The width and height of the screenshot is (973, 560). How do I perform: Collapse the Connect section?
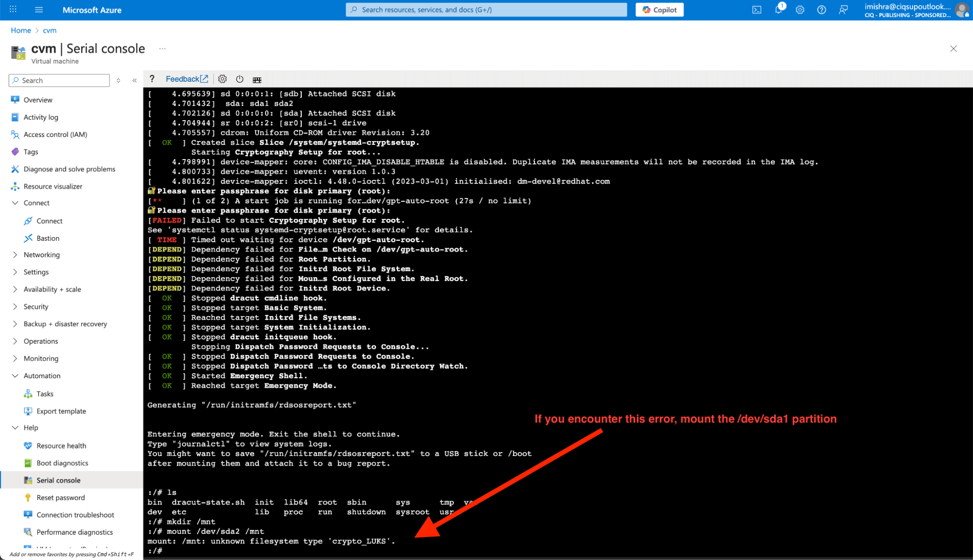(x=15, y=203)
